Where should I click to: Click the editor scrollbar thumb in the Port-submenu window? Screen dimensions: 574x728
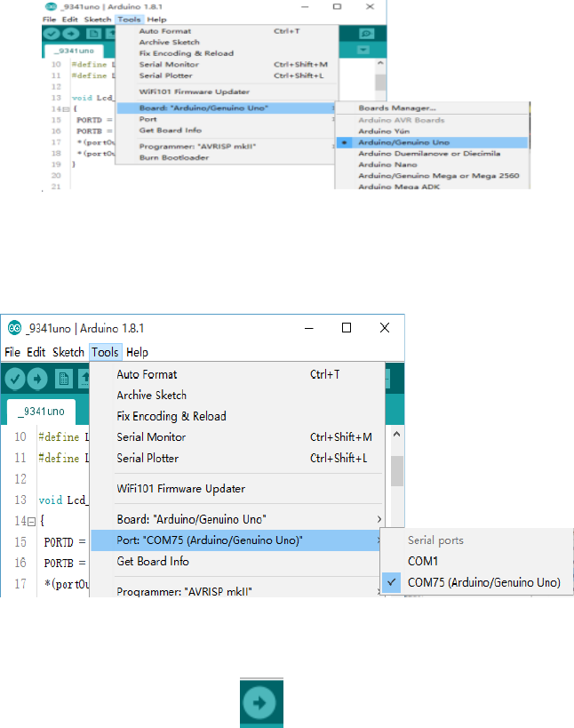pos(397,471)
